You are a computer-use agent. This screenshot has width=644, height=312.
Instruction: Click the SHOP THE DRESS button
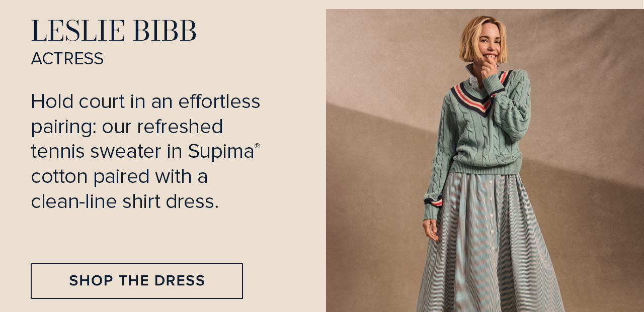coord(137,281)
